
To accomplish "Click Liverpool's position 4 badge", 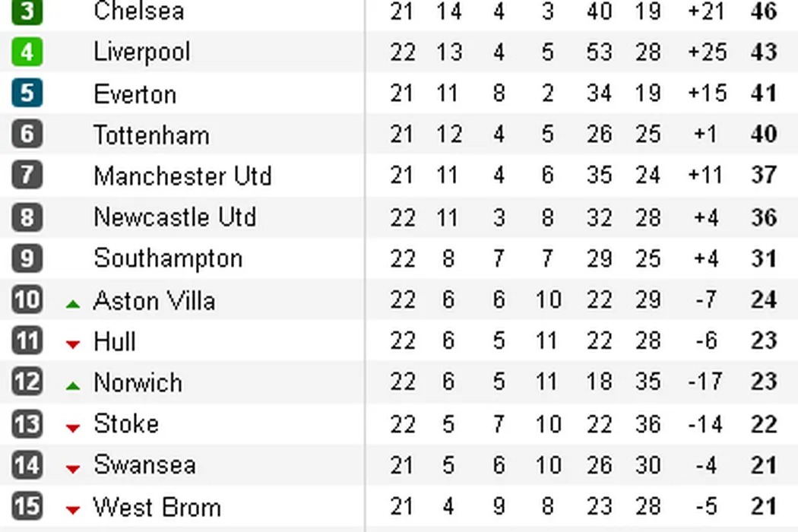I will pyautogui.click(x=27, y=52).
